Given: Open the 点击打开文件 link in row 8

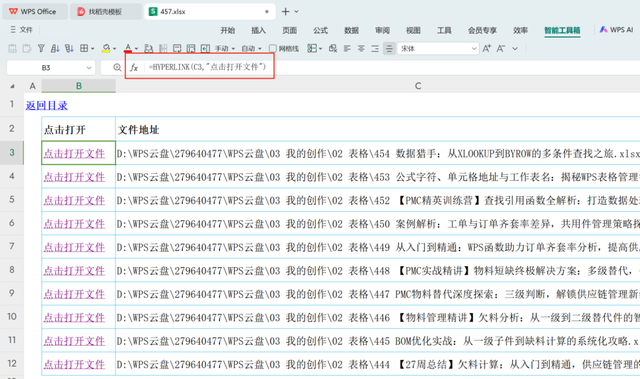Looking at the screenshot, I should click(x=74, y=270).
